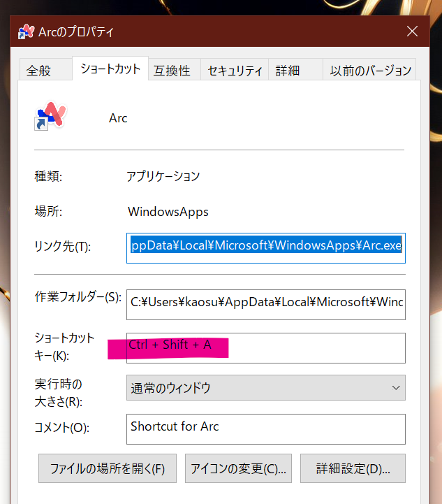The height and width of the screenshot is (504, 442).
Task: Click the WindowsApps location value
Action: [x=168, y=212]
